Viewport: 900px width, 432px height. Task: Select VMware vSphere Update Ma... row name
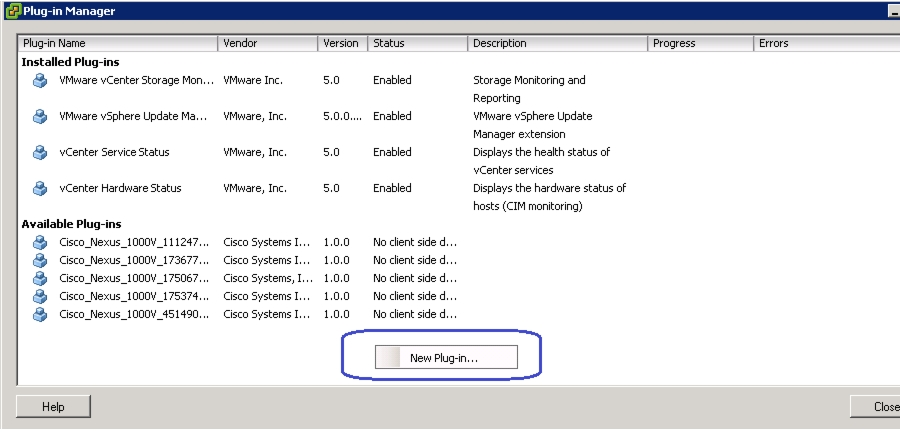[x=133, y=116]
